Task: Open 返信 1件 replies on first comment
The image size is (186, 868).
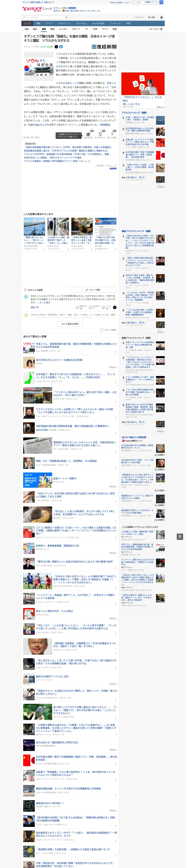Action: pyautogui.click(x=35, y=307)
